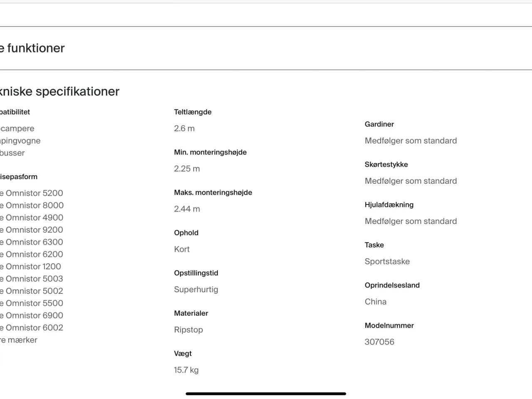Collapse the 'specifikationer' section heading
The width and height of the screenshot is (532, 399).
click(x=60, y=91)
